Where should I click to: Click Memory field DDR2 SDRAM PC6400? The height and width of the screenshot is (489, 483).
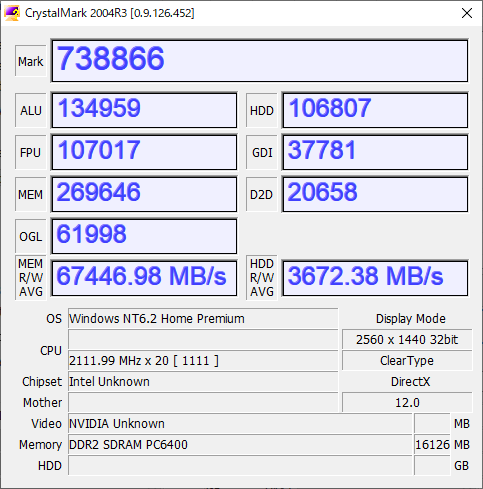pos(240,445)
